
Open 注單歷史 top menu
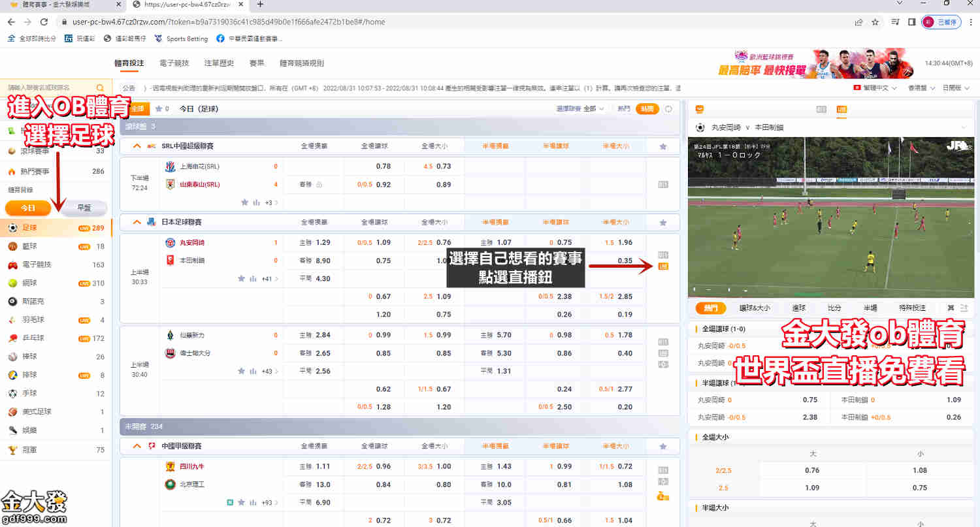pyautogui.click(x=219, y=63)
